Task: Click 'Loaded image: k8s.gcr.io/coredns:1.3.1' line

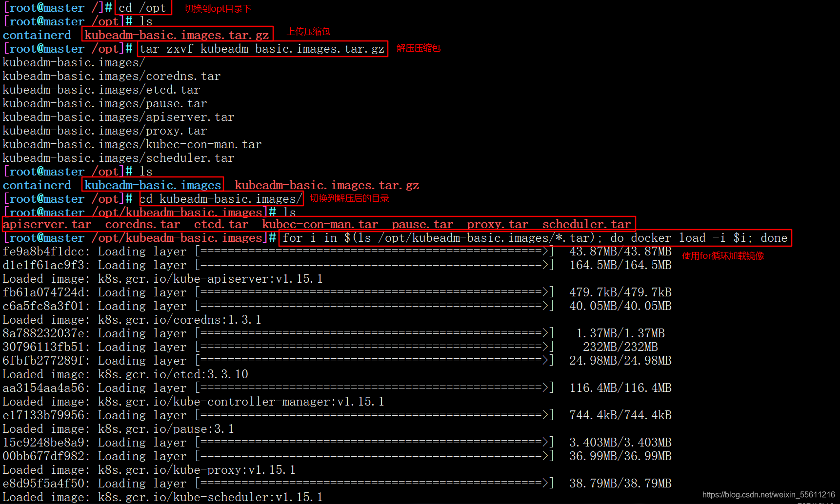Action: pyautogui.click(x=132, y=320)
